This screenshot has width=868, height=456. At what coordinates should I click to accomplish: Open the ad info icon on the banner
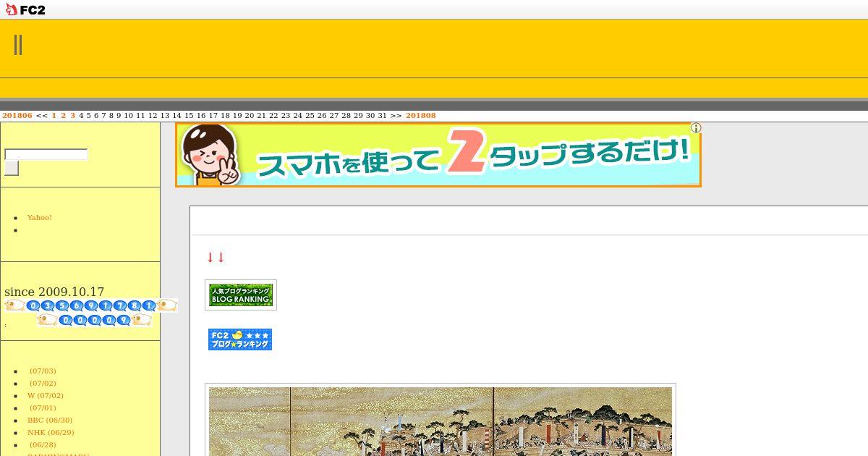(696, 128)
